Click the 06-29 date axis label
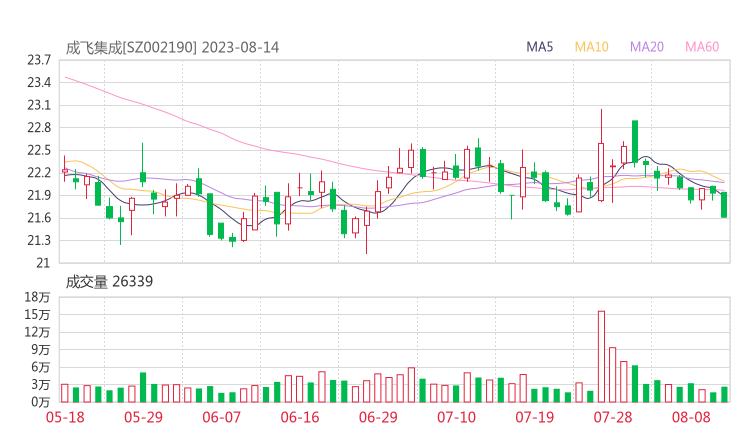 point(378,417)
